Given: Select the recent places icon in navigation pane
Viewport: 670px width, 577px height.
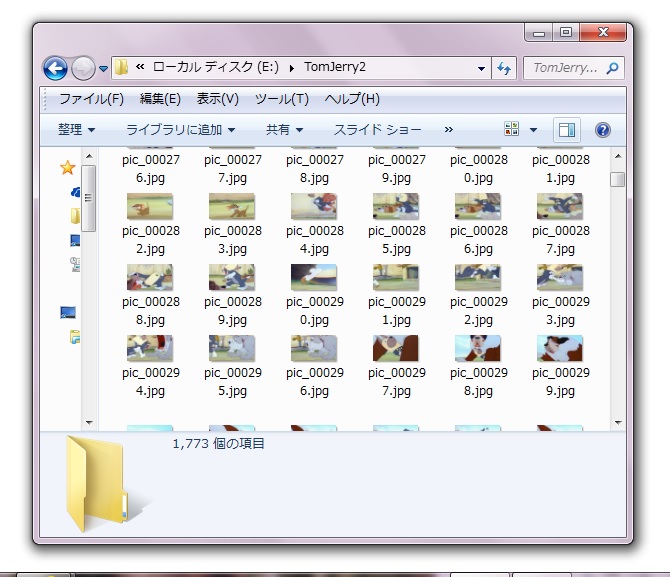Looking at the screenshot, I should point(75,264).
